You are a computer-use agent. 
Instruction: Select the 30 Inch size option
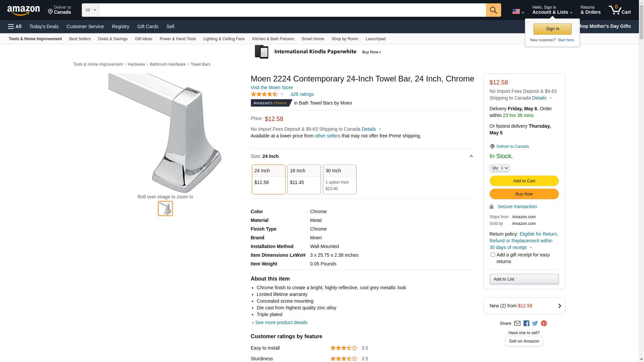click(339, 179)
